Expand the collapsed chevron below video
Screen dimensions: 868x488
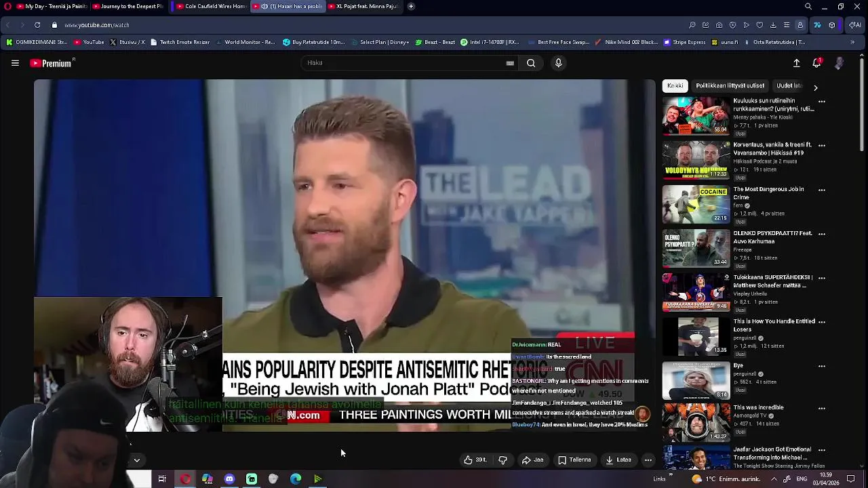point(136,460)
